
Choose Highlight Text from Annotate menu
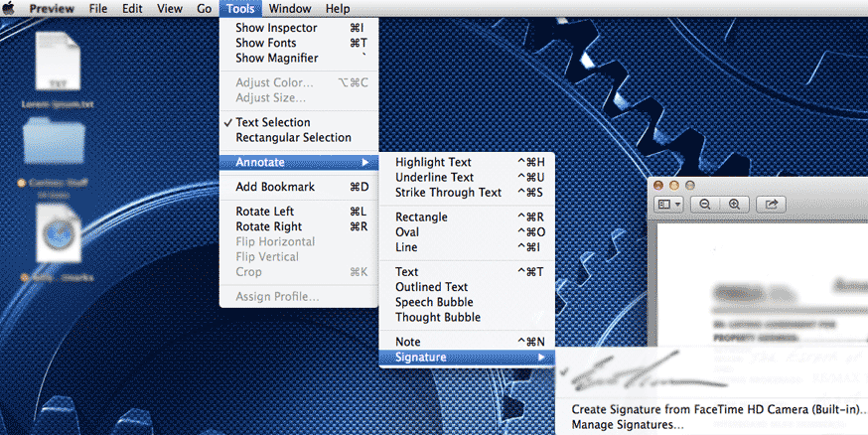click(433, 162)
